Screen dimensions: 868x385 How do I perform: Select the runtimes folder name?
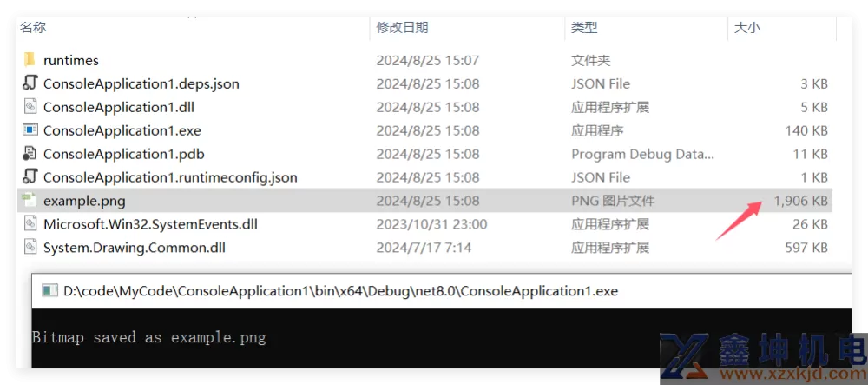coord(71,60)
